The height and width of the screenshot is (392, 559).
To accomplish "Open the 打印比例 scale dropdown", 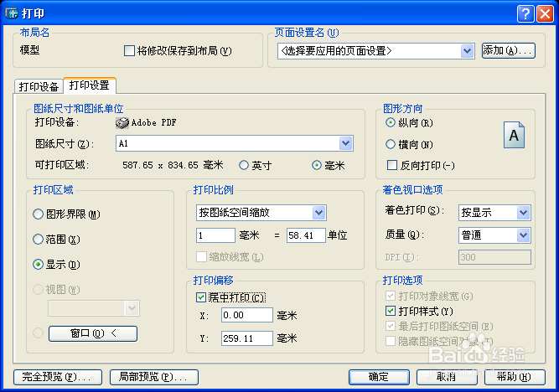I will (318, 213).
